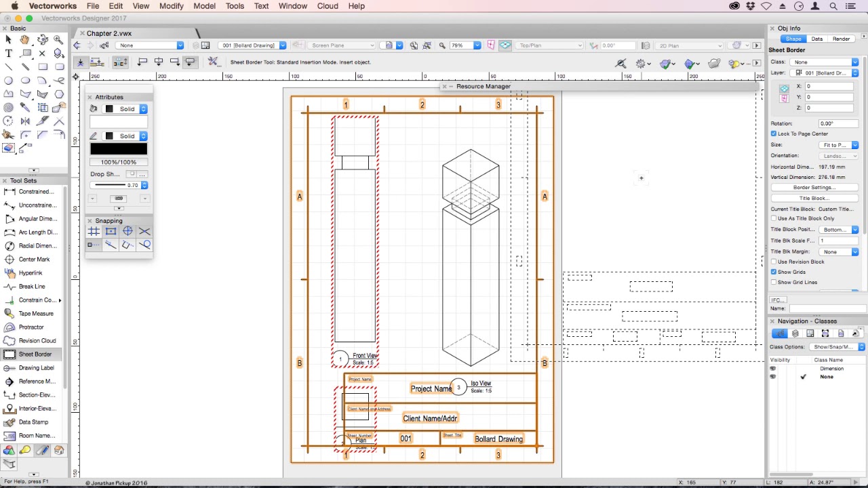Click the black pen color swatch
Viewport: 868px width, 488px height.
point(119,149)
